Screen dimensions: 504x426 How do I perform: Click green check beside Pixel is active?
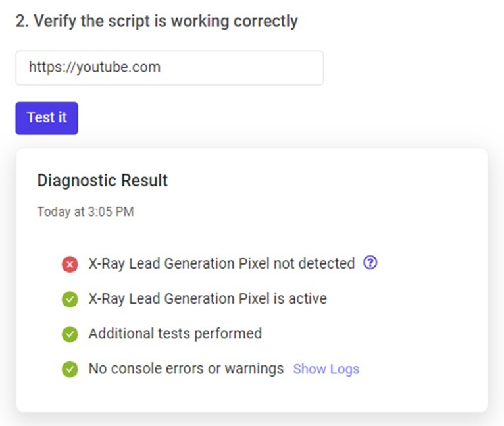pos(70,299)
